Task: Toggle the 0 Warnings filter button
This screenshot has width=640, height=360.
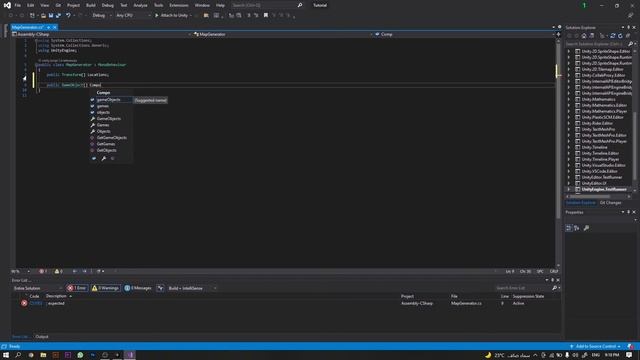Action: click(105, 288)
